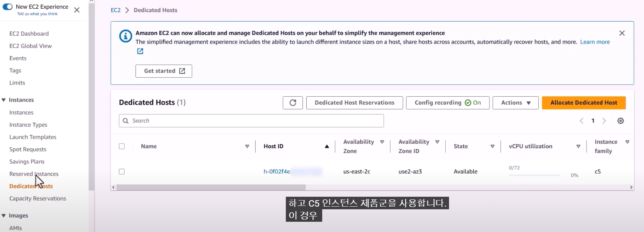
Task: Click scroll-left arrow of table scrollbar
Action: (x=113, y=187)
